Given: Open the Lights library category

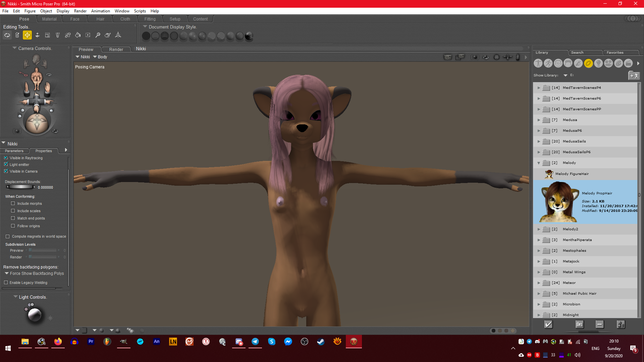Looking at the screenshot, I should (x=598, y=63).
